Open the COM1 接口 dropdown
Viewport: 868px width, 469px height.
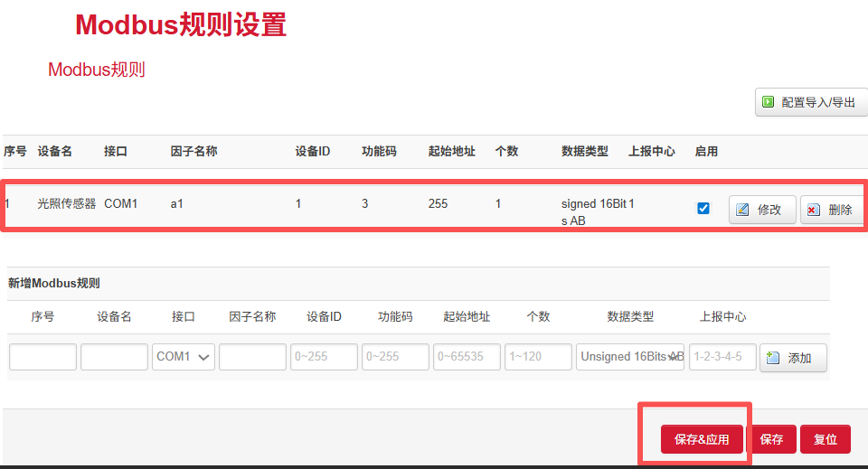point(184,357)
